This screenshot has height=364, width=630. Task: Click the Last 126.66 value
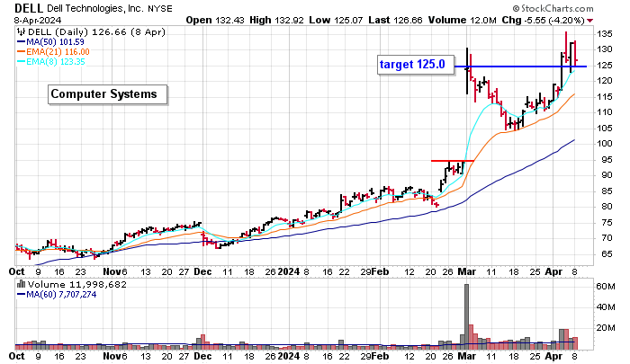pyautogui.click(x=395, y=20)
